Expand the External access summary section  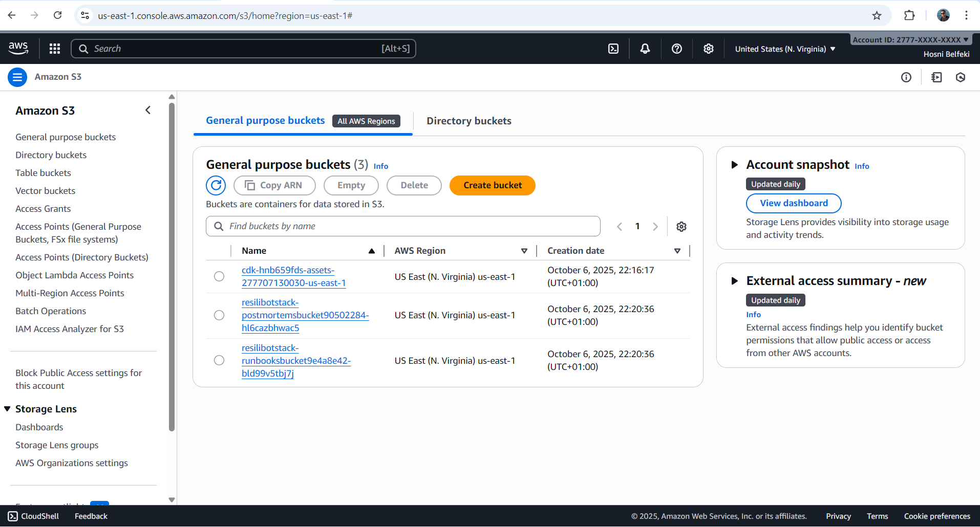point(735,281)
